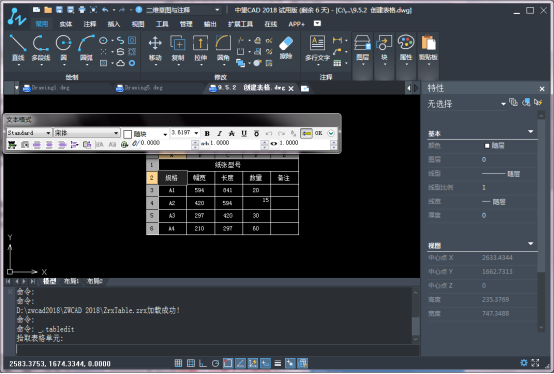Click the Quick Select icon in properties panel
The height and width of the screenshot is (374, 554).
pyautogui.click(x=538, y=102)
